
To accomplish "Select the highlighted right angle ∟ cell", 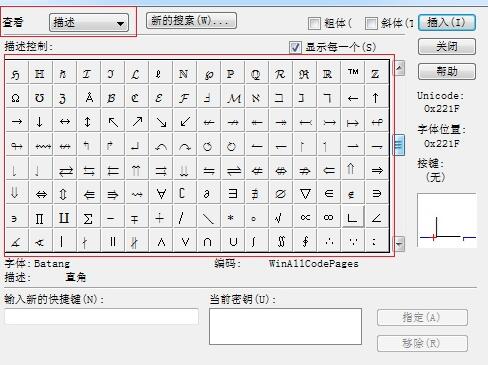I will (353, 217).
